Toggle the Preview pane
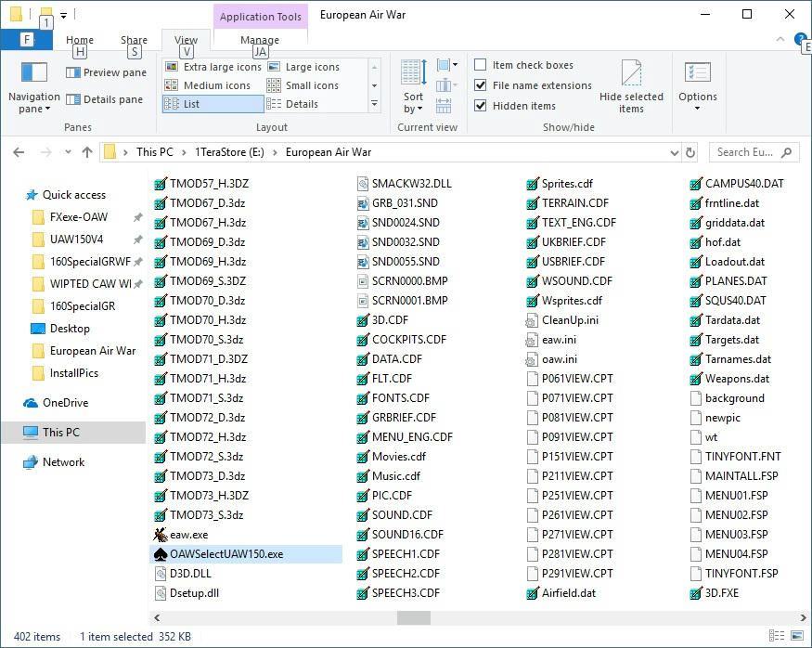Image resolution: width=812 pixels, height=648 pixels. point(106,72)
